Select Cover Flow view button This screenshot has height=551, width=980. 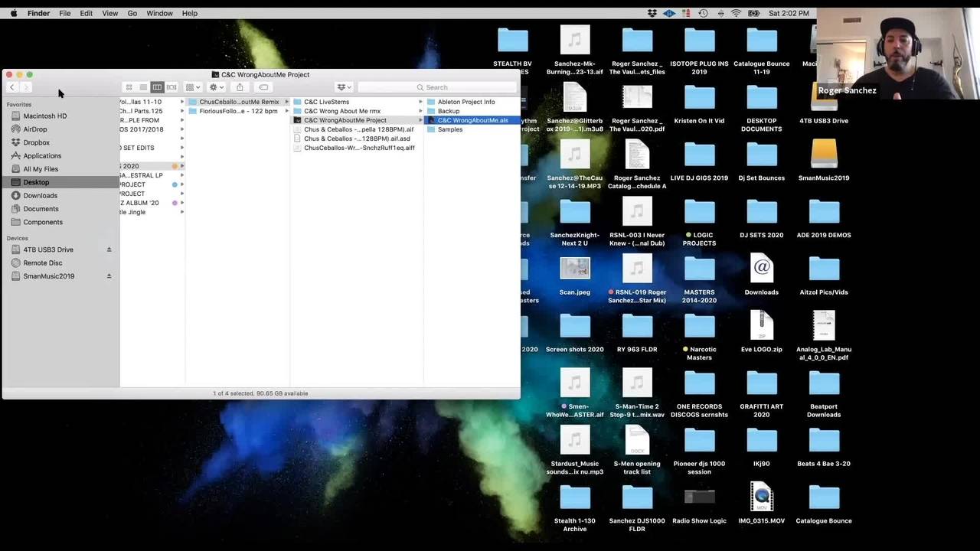(x=171, y=87)
